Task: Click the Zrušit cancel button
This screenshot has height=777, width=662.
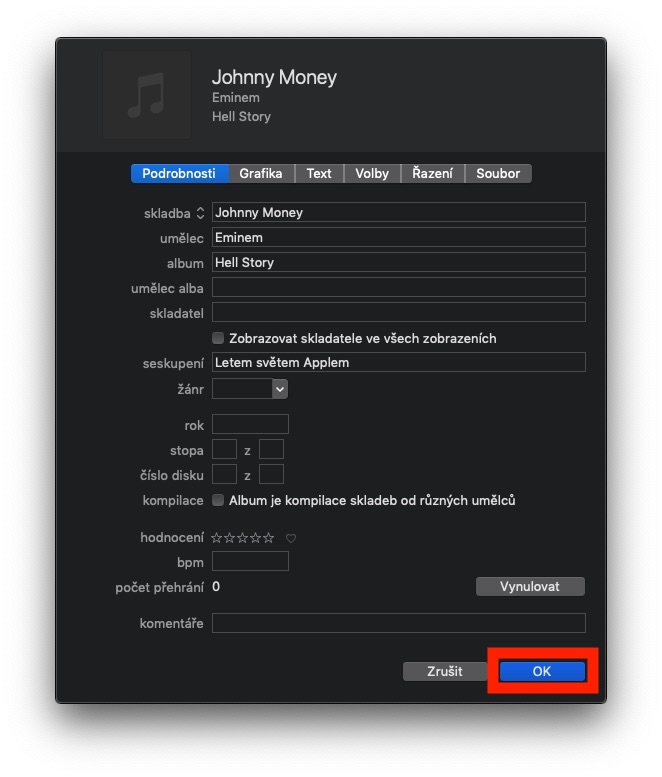Action: [445, 671]
